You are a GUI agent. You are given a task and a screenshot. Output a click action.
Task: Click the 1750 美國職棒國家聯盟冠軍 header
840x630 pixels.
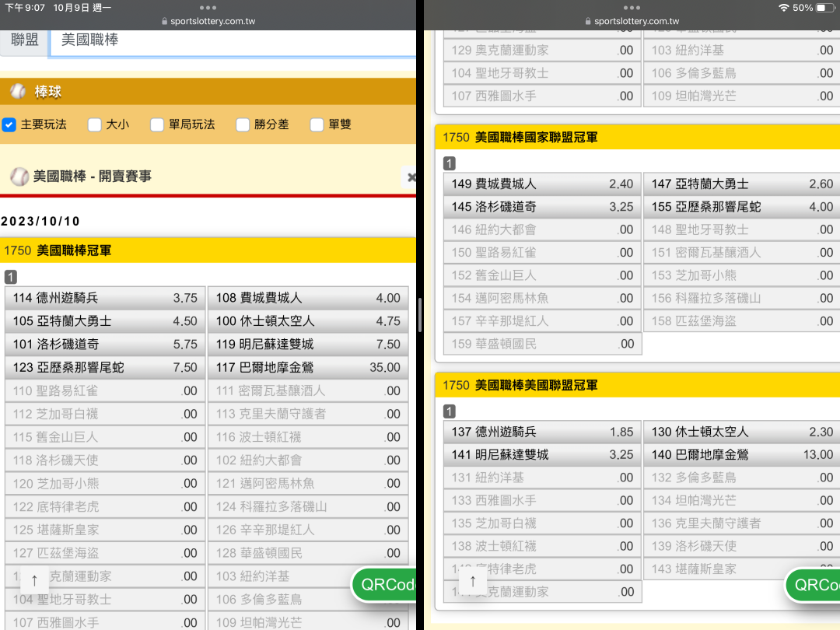click(x=638, y=137)
